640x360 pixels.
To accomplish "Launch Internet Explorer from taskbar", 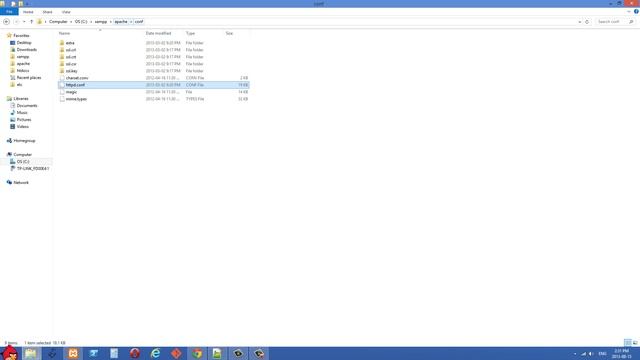I will [156, 353].
